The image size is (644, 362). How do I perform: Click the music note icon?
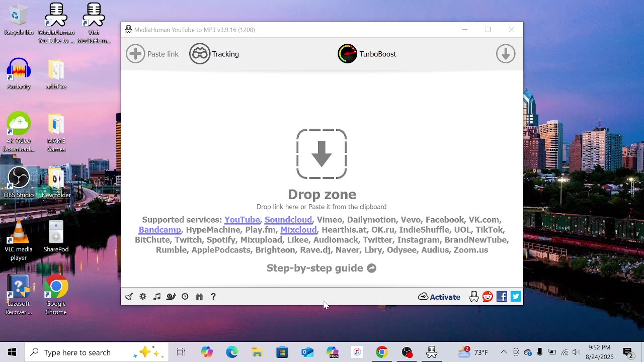click(157, 297)
